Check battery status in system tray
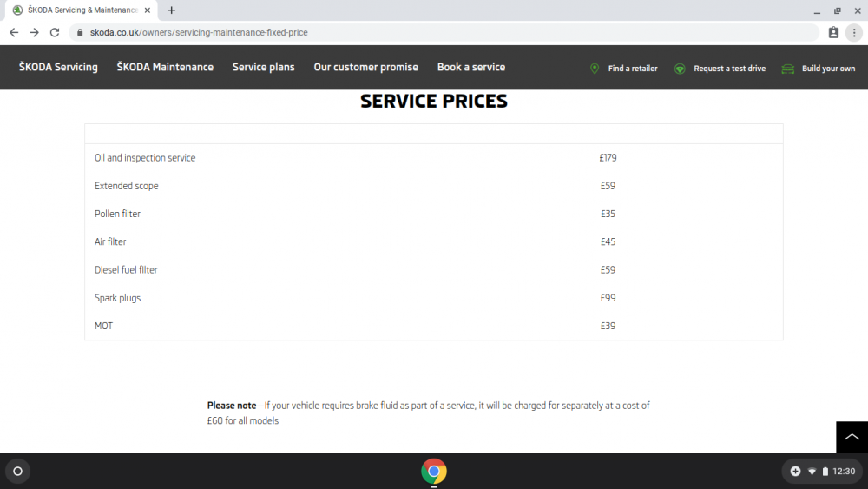The width and height of the screenshot is (868, 489). (825, 472)
